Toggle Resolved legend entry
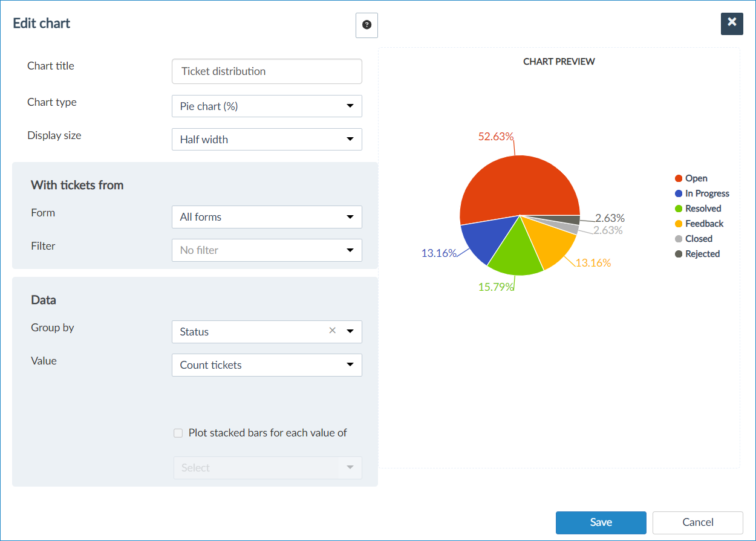 coord(703,209)
